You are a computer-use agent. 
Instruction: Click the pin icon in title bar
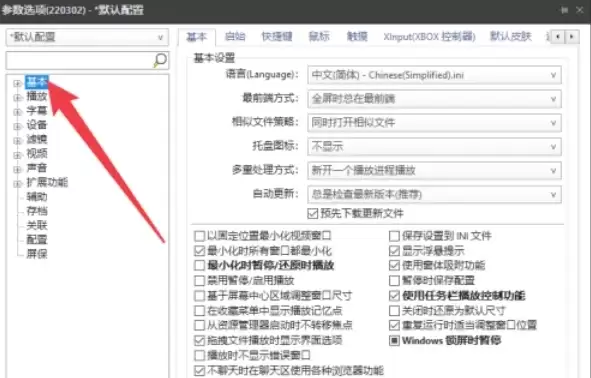click(564, 10)
